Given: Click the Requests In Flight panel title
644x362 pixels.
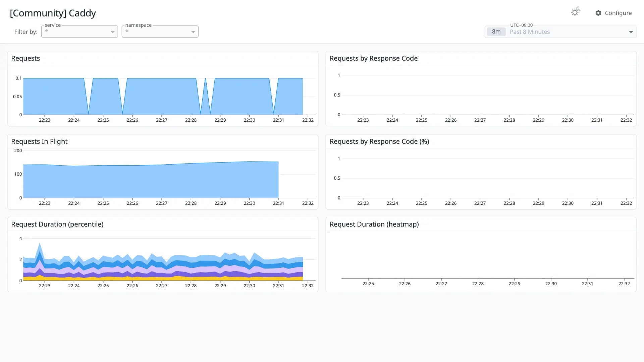Looking at the screenshot, I should pos(39,141).
